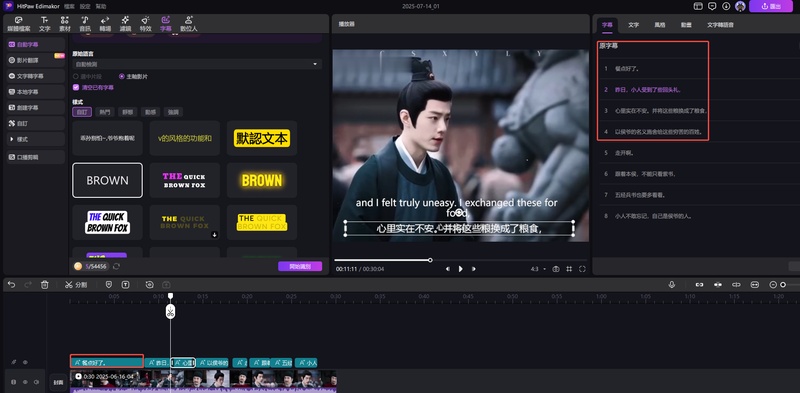Open the 媒體檔案 media library tab
Screen dimensions: 800x393
(x=19, y=24)
